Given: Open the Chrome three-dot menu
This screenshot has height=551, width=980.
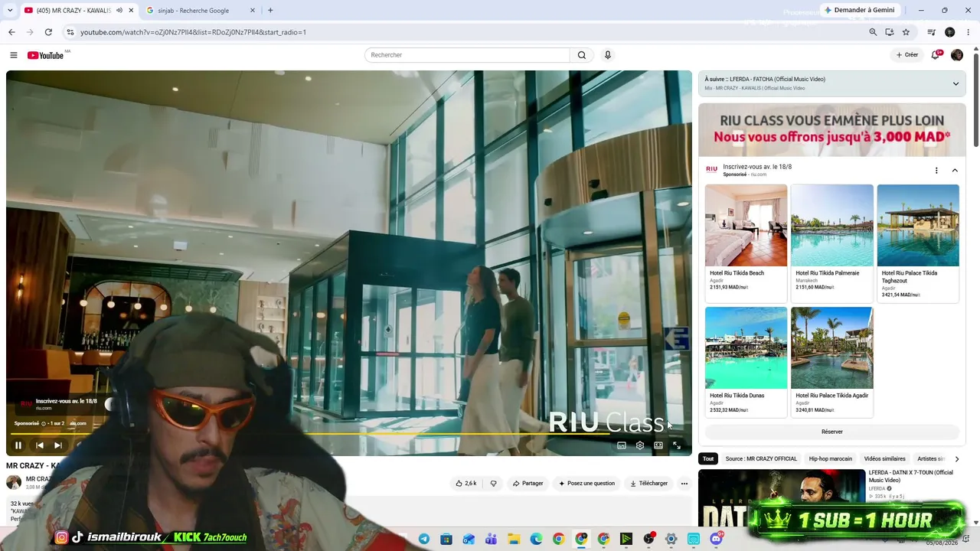Looking at the screenshot, I should (969, 32).
